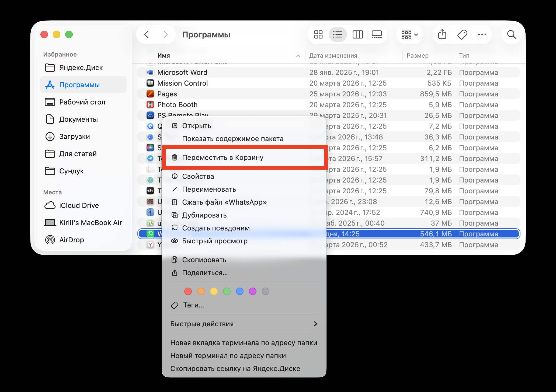Choose Дублировать from the context menu
Screen dimensions: 556x392
(x=205, y=215)
